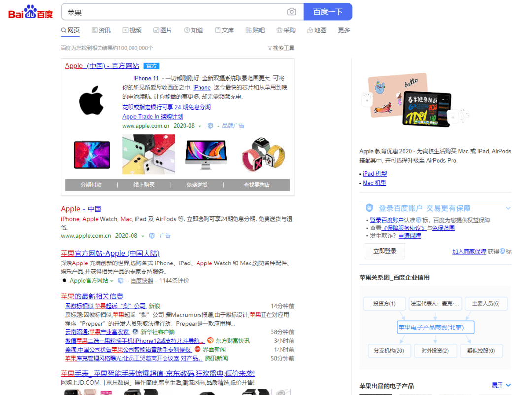The width and height of the screenshot is (532, 395).
Task: Click 免费送货 in gray bar
Action: tap(197, 185)
